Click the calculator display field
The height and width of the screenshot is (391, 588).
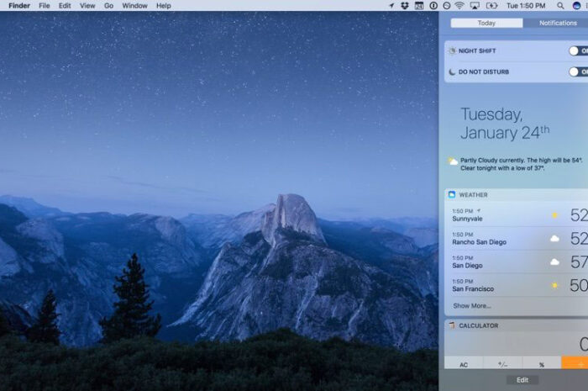[x=517, y=344]
